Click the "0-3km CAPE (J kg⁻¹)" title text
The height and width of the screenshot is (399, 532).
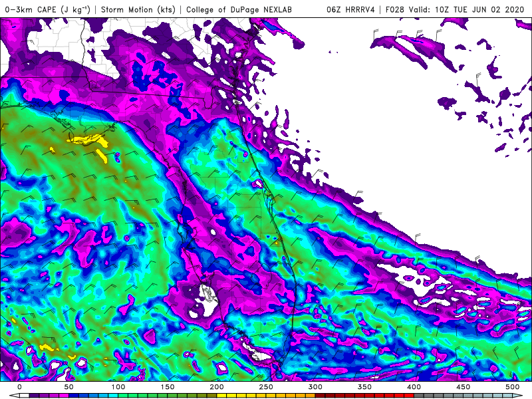coord(48,9)
